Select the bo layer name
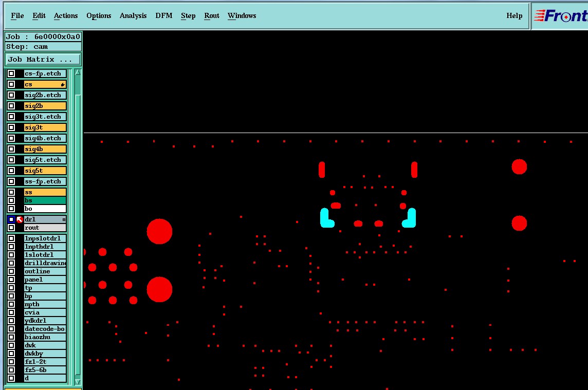Screen dimensions: 588x390 click(45, 209)
